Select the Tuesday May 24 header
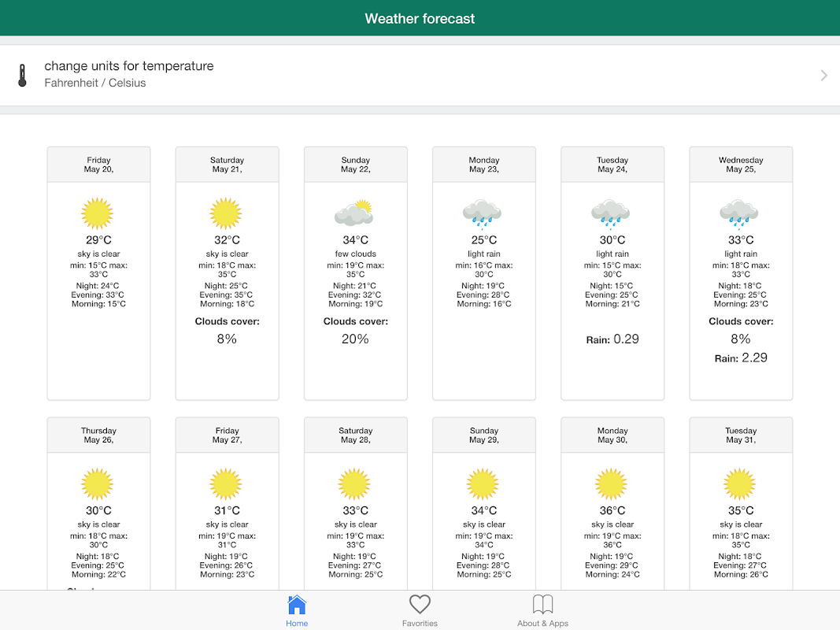 point(612,165)
